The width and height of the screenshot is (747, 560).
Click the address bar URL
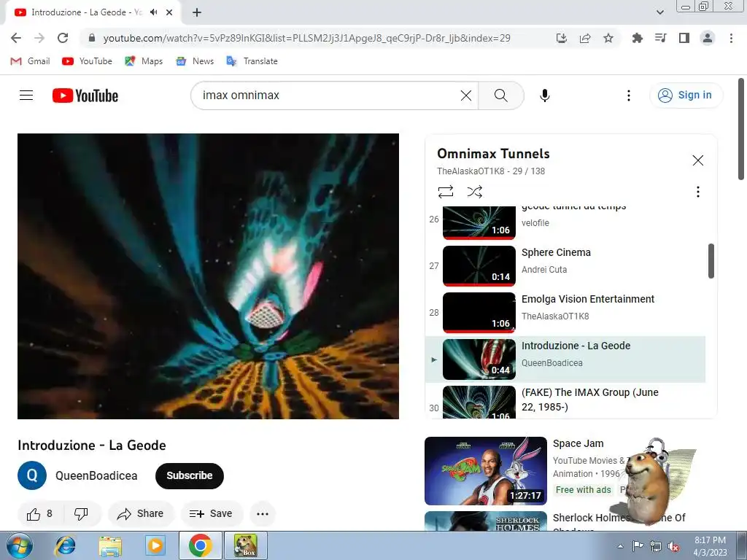(307, 38)
